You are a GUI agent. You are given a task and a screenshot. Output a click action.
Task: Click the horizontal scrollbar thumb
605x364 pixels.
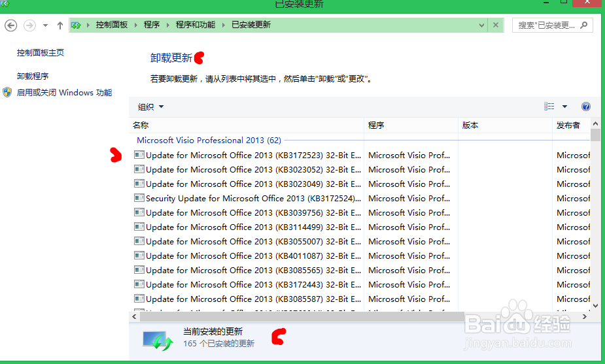[x=302, y=316]
